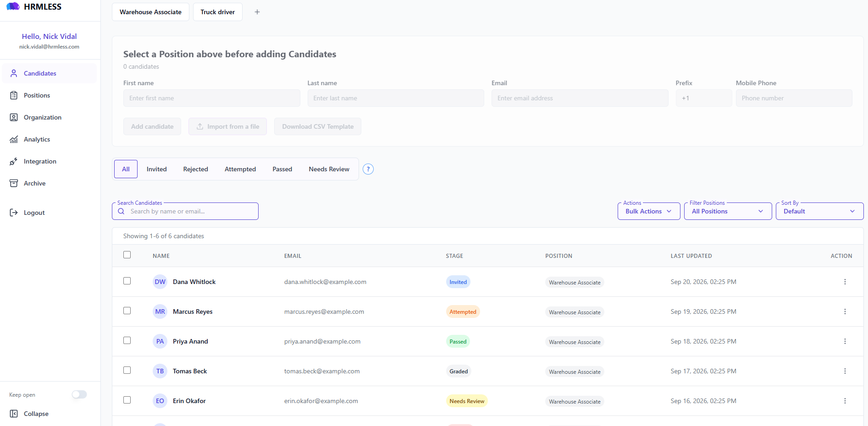868x426 pixels.
Task: Open action menu for Tomas Beck
Action: [x=845, y=371]
